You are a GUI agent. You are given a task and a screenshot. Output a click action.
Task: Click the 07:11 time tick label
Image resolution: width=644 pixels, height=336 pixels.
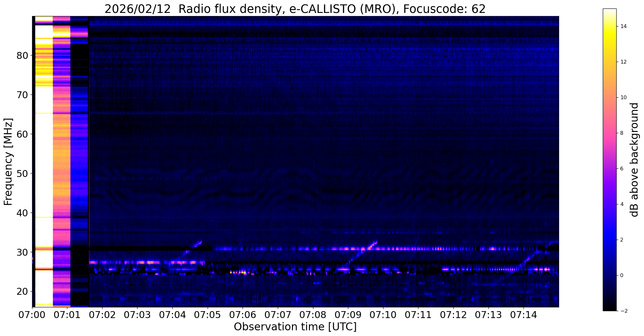click(418, 315)
